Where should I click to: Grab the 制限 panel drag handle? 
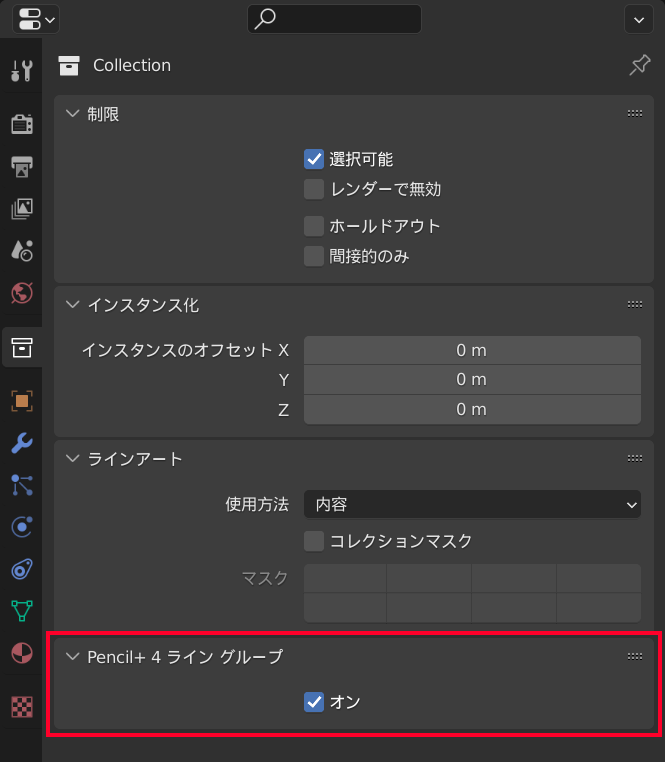point(634,114)
